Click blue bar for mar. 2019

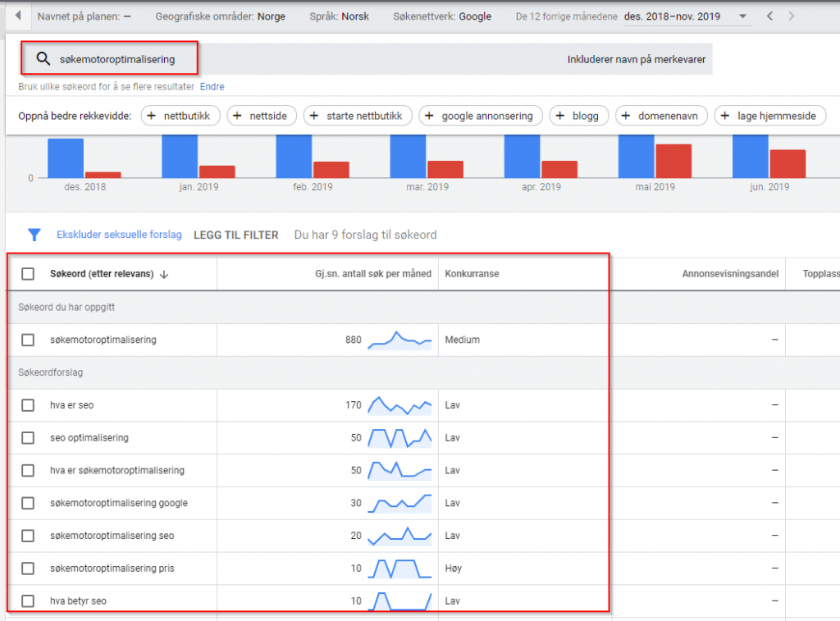(409, 157)
